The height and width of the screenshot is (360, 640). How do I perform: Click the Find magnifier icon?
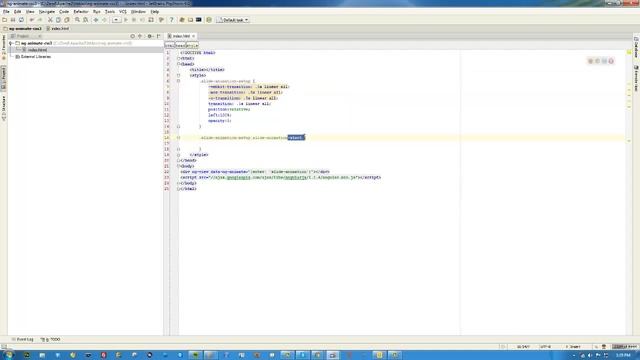tap(77, 20)
